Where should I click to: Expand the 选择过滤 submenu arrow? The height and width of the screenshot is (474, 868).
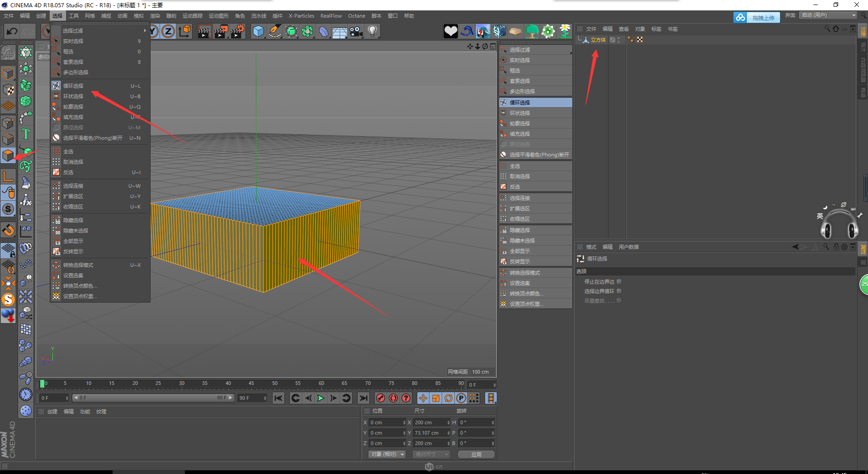[145, 31]
